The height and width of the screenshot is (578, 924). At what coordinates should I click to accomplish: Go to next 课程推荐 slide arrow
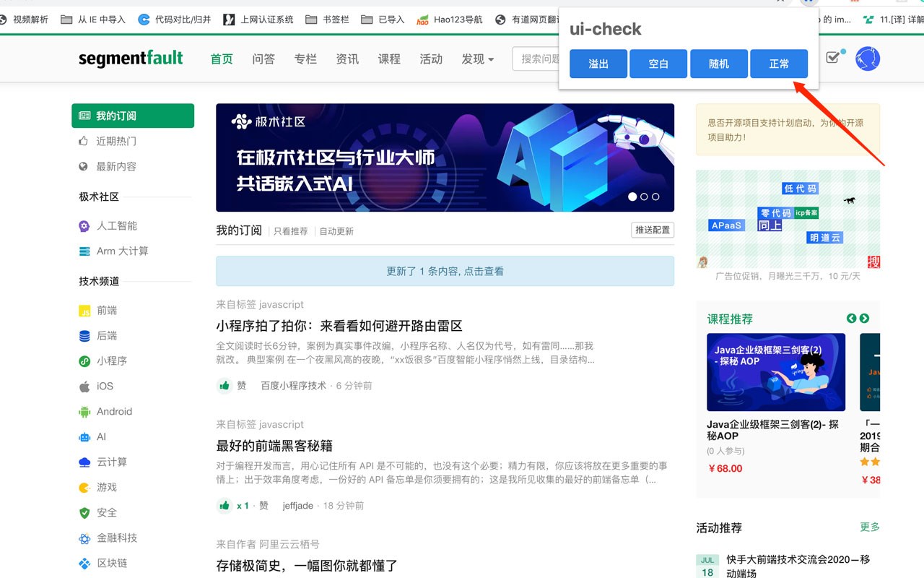click(x=864, y=319)
